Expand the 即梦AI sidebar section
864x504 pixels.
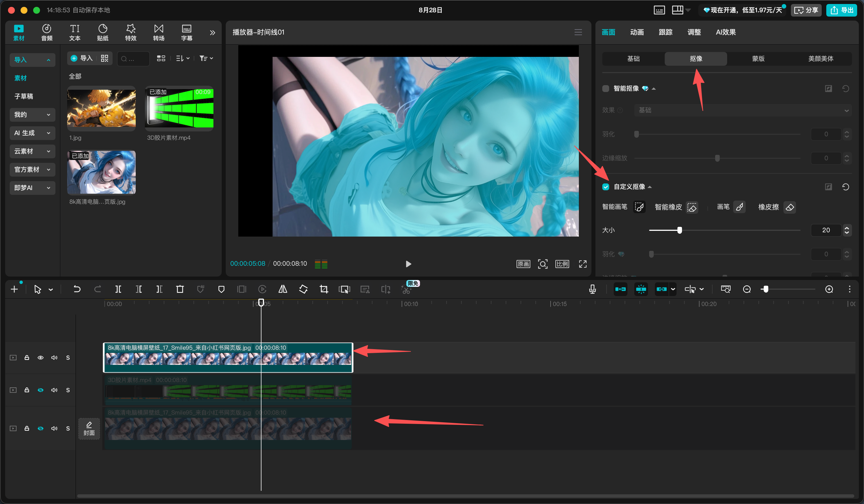click(32, 188)
